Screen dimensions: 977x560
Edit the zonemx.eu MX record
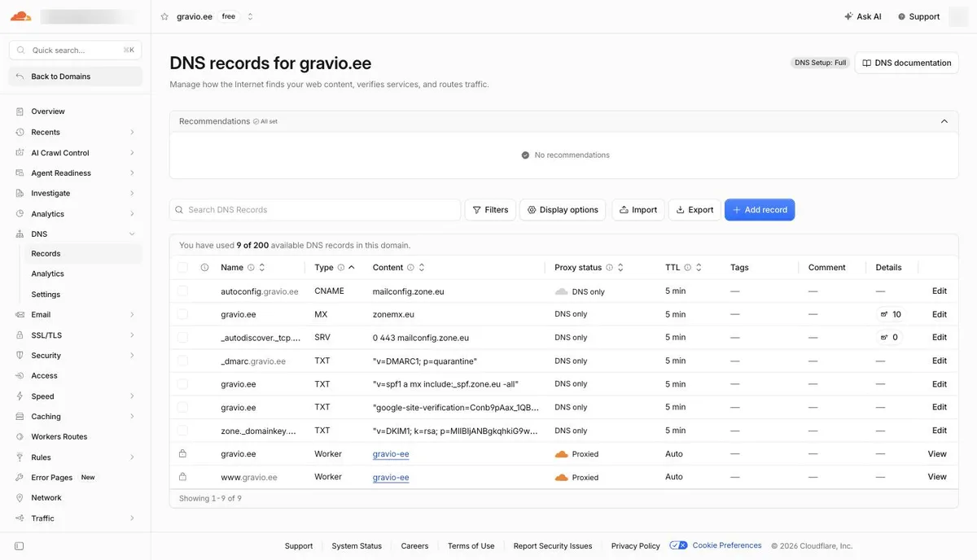click(x=939, y=314)
